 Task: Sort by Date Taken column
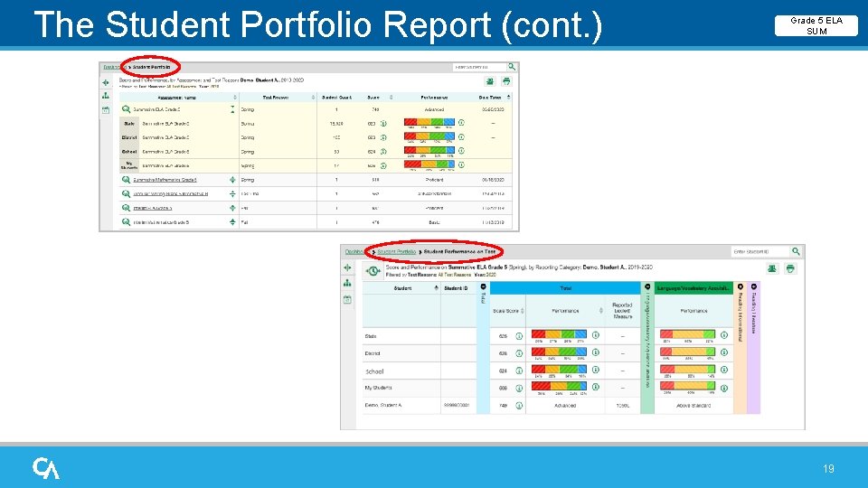tap(509, 98)
